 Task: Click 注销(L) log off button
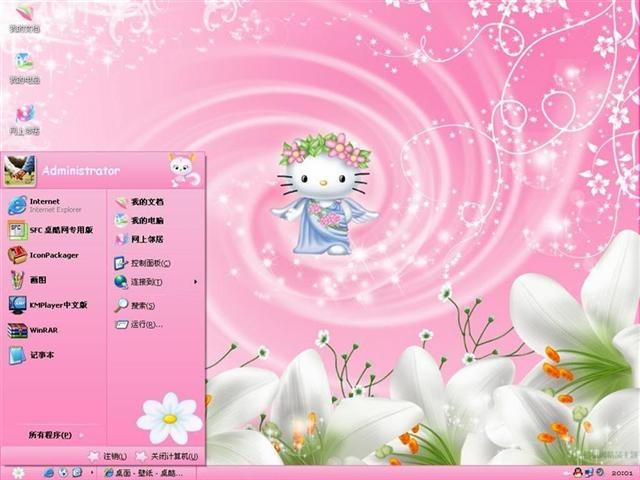[x=108, y=456]
